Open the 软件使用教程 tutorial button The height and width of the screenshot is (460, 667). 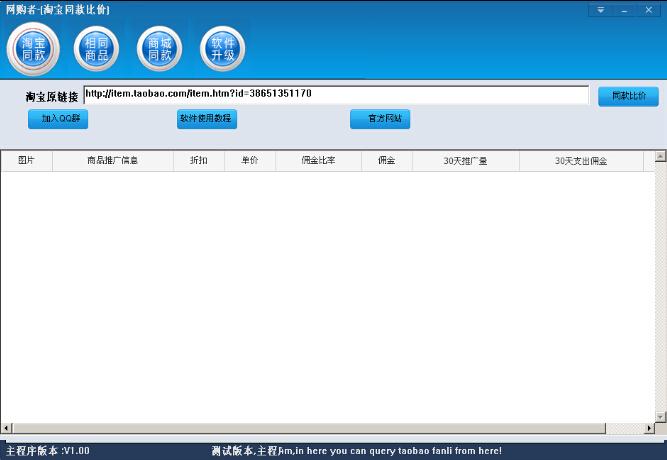pos(206,119)
